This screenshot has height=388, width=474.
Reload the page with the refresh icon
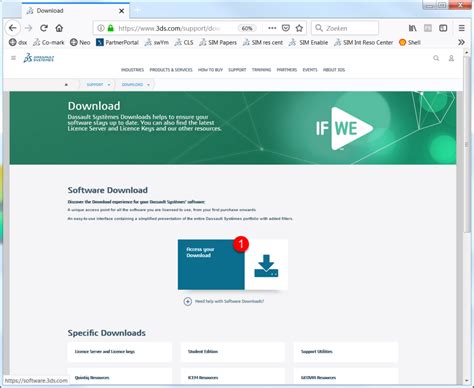pyautogui.click(x=44, y=28)
